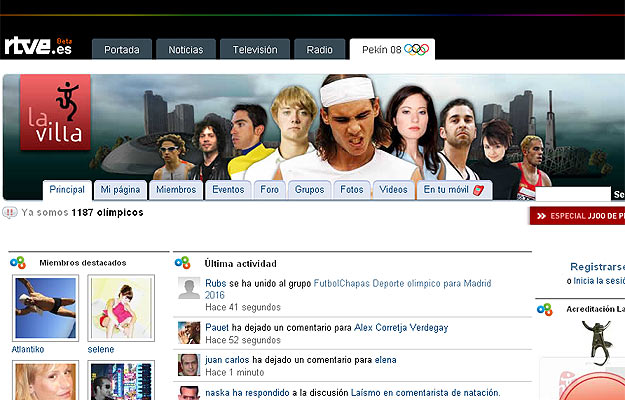
Task: Click the rtve.es logo
Action: [38, 46]
